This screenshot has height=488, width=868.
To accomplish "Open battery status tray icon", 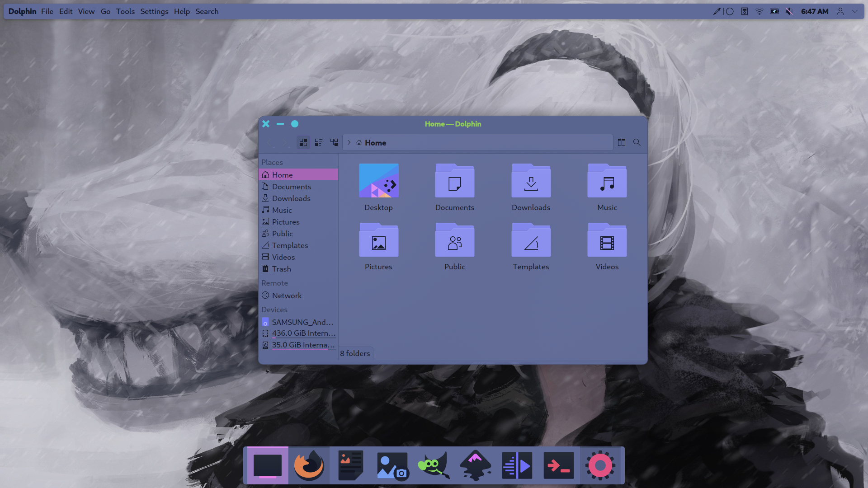I will 774,11.
